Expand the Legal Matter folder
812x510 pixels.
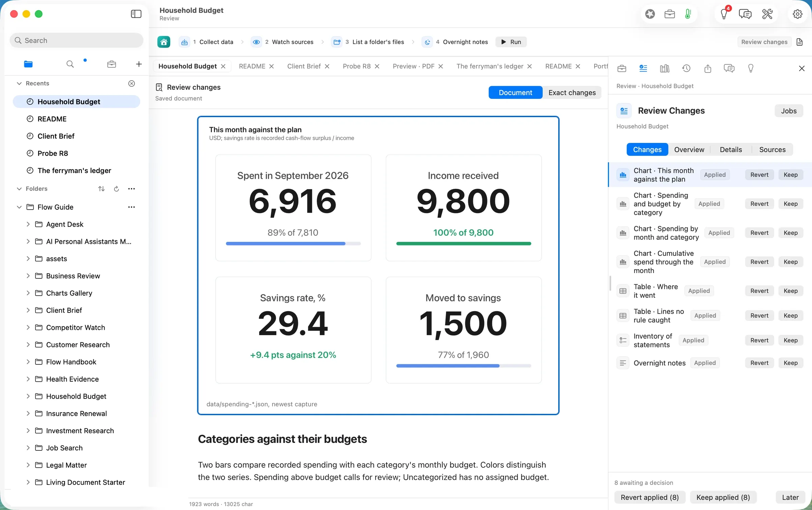[28, 465]
